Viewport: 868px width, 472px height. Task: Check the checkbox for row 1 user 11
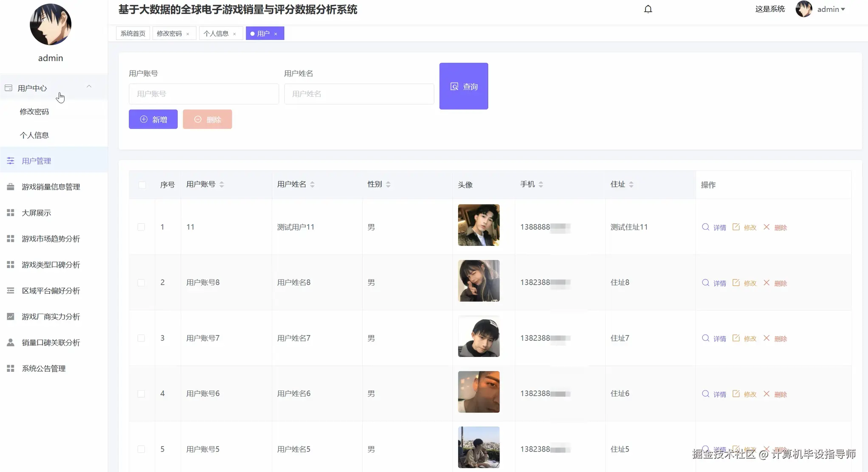(x=141, y=227)
